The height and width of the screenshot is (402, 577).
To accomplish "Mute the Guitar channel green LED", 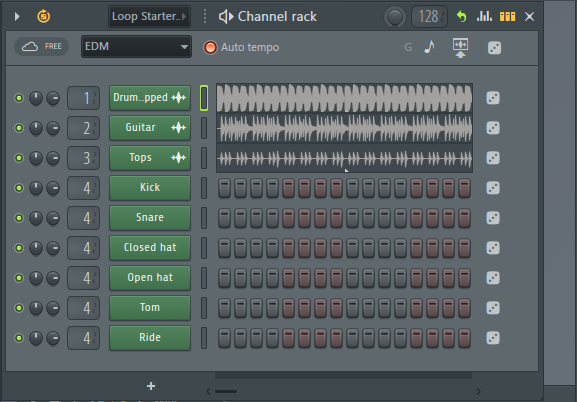I will pos(19,128).
